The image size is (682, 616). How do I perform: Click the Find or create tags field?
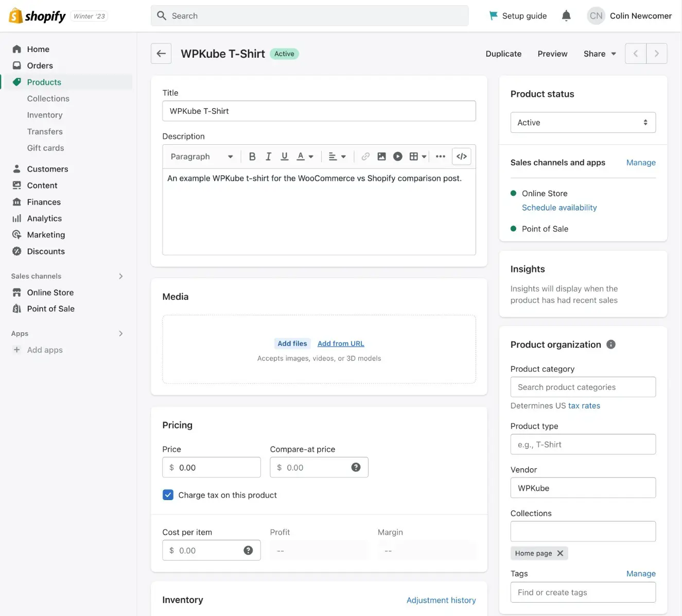(x=583, y=592)
